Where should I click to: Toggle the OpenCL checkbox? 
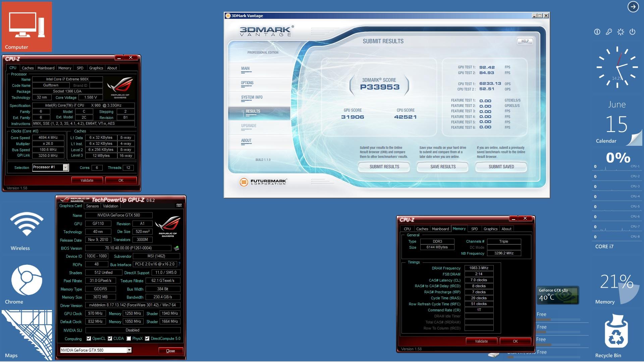[89, 339]
